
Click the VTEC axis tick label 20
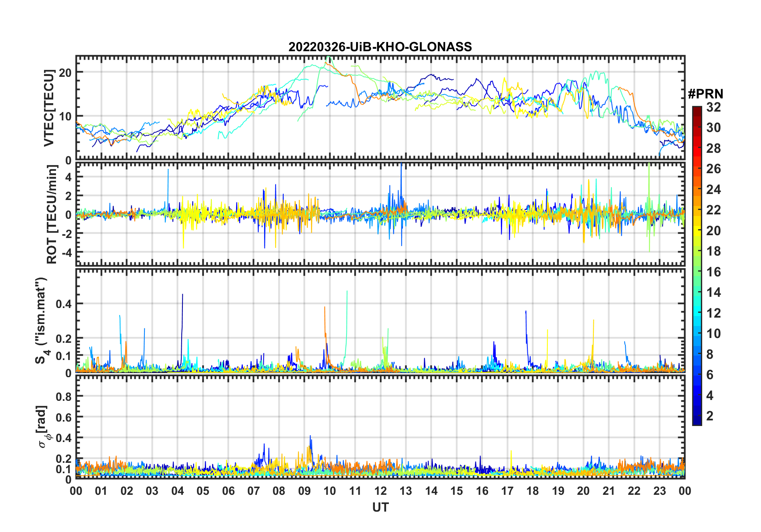coord(65,72)
